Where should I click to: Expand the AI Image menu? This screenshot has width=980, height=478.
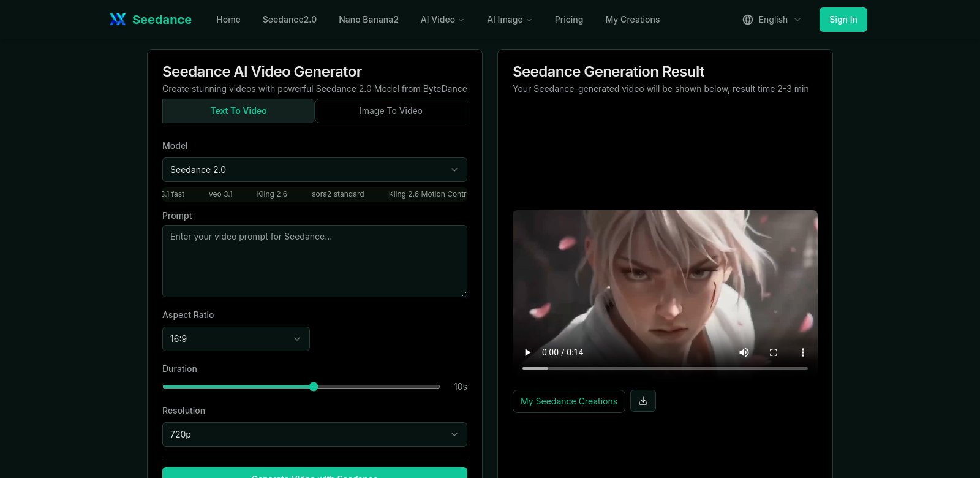pyautogui.click(x=510, y=20)
